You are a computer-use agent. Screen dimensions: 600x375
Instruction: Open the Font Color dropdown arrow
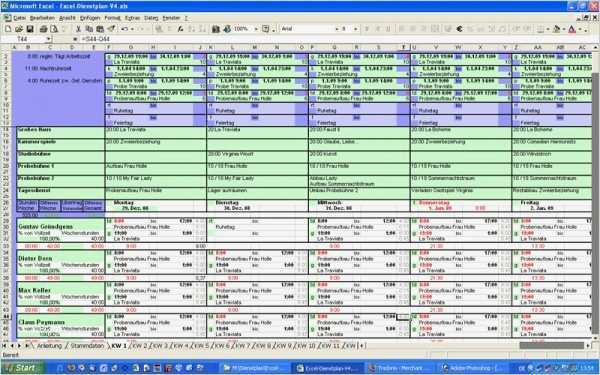pos(580,29)
